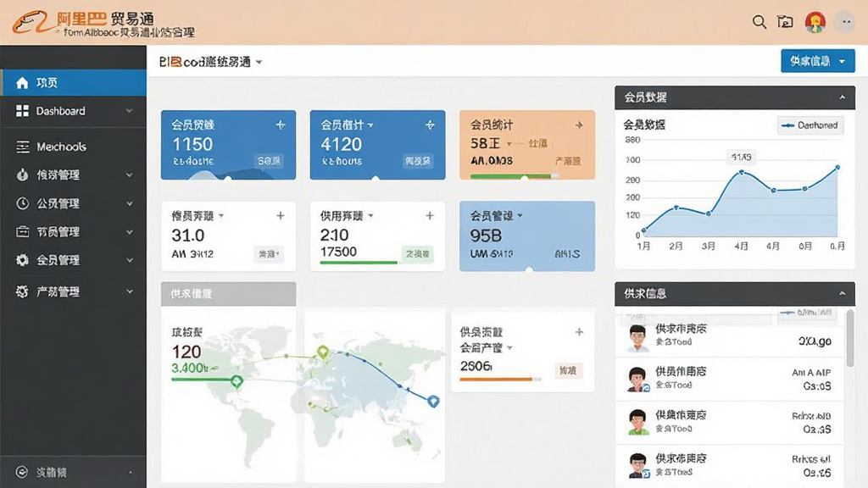The height and width of the screenshot is (488, 868).
Task: Click plus icon on the 1150 card
Action: [x=281, y=125]
